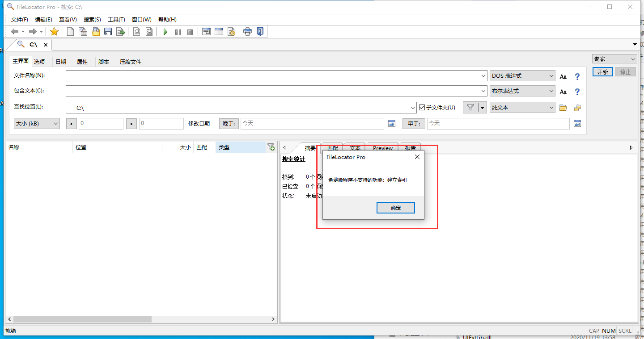This screenshot has width=644, height=339.
Task: Expand the 纯文本 dropdown
Action: click(522, 107)
